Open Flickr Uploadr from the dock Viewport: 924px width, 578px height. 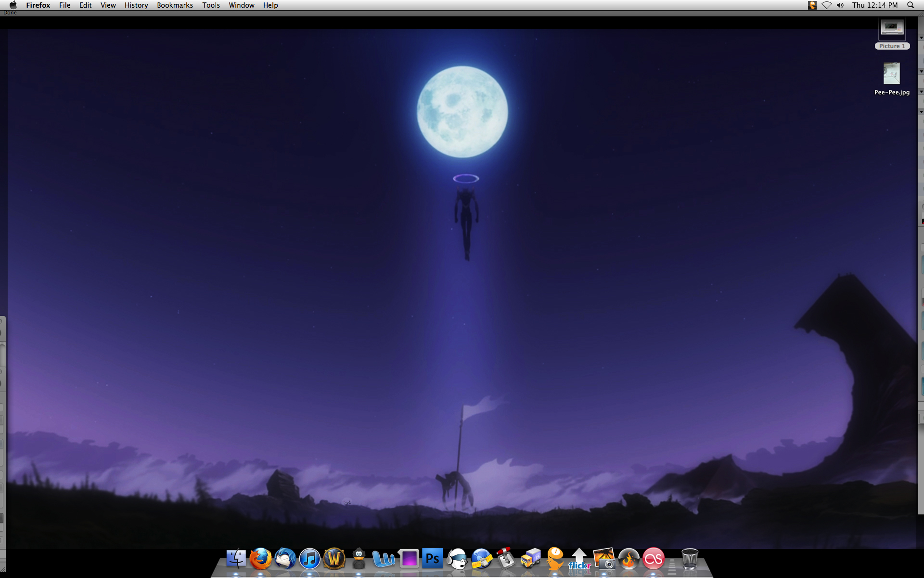(579, 559)
